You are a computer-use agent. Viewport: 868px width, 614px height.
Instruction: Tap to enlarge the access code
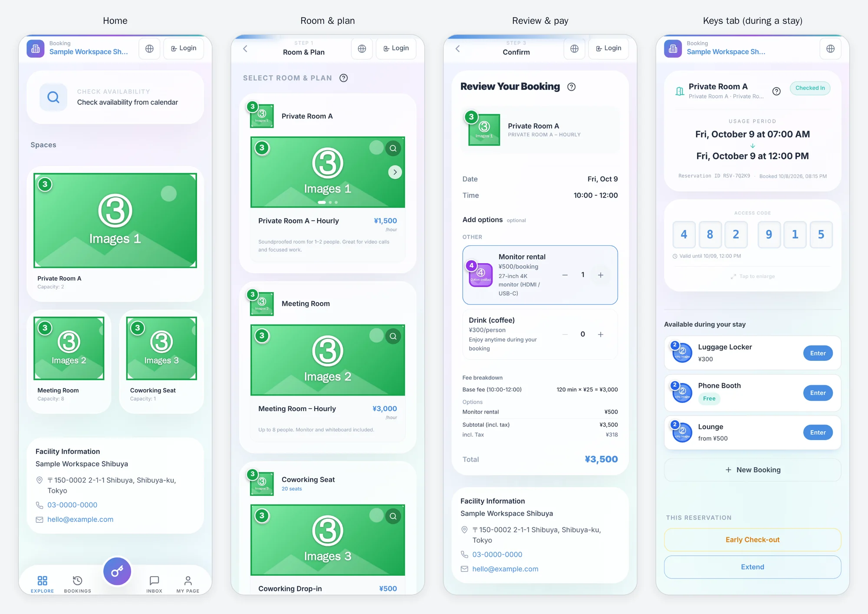(x=753, y=276)
